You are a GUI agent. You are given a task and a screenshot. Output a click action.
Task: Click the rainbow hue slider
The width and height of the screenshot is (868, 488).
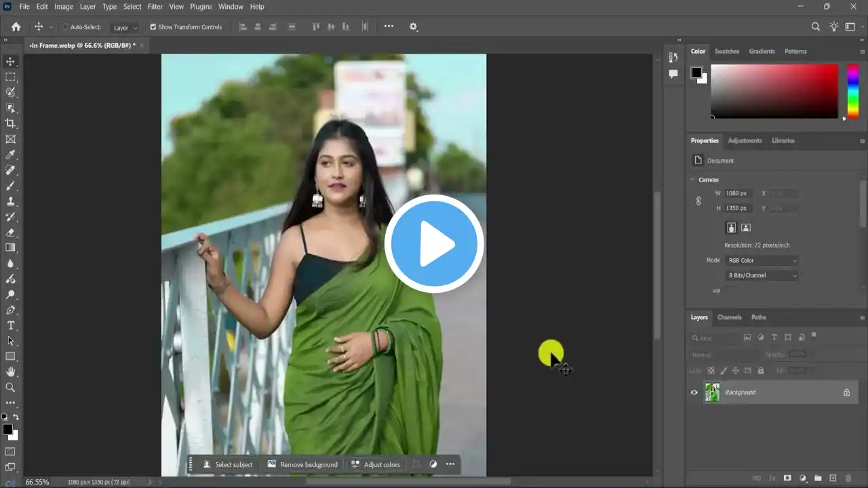pyautogui.click(x=853, y=91)
